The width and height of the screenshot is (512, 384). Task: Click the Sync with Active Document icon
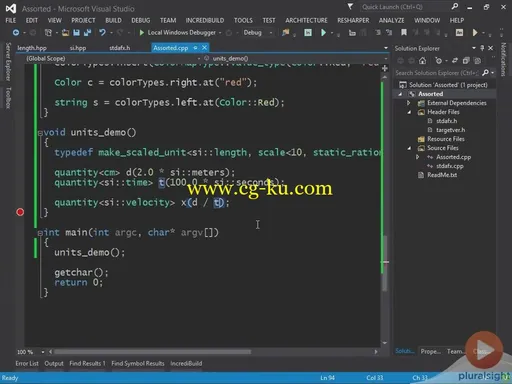point(455,61)
